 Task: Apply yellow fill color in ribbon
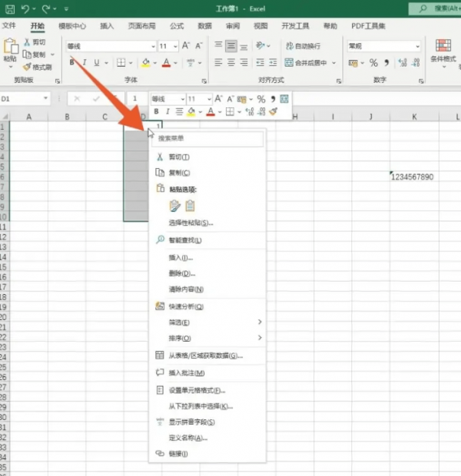[146, 63]
